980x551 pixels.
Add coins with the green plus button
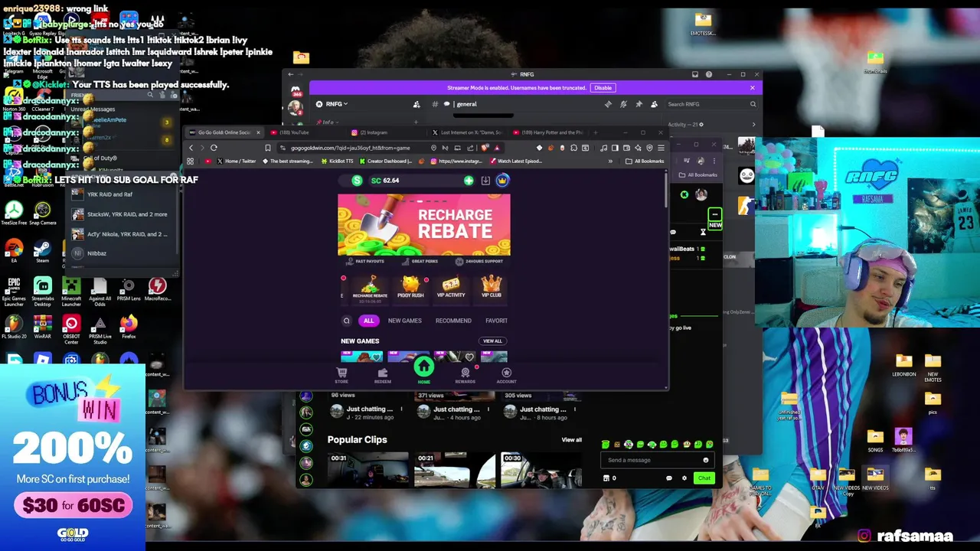click(469, 181)
